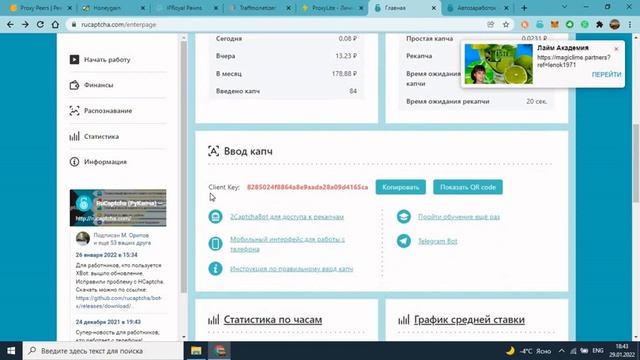Open the MetaMask fox extension icon
640x360 pixels.
coord(555,24)
